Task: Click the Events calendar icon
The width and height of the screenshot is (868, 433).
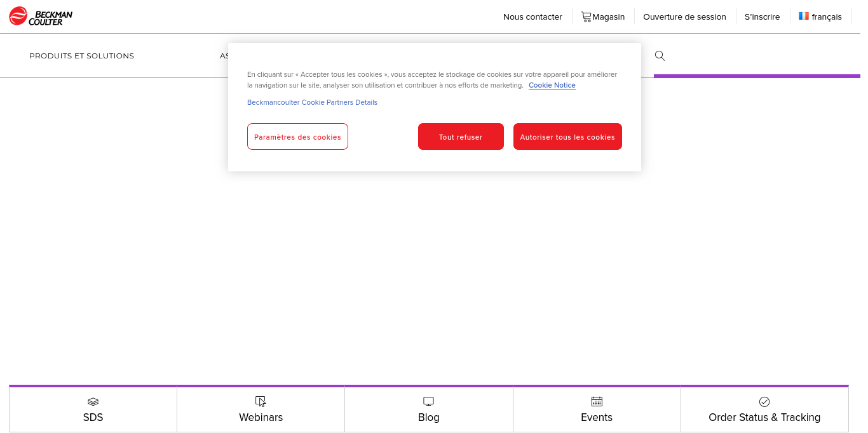Action: click(597, 401)
